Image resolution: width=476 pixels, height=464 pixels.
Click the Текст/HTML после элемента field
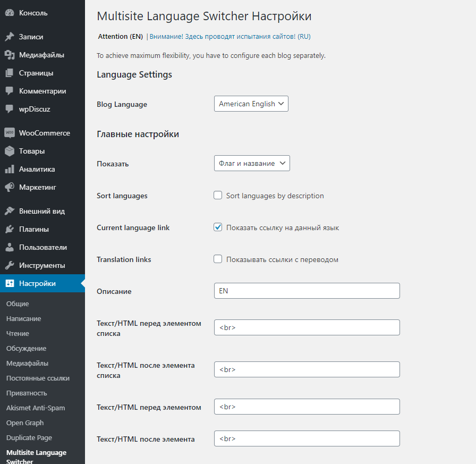point(307,438)
